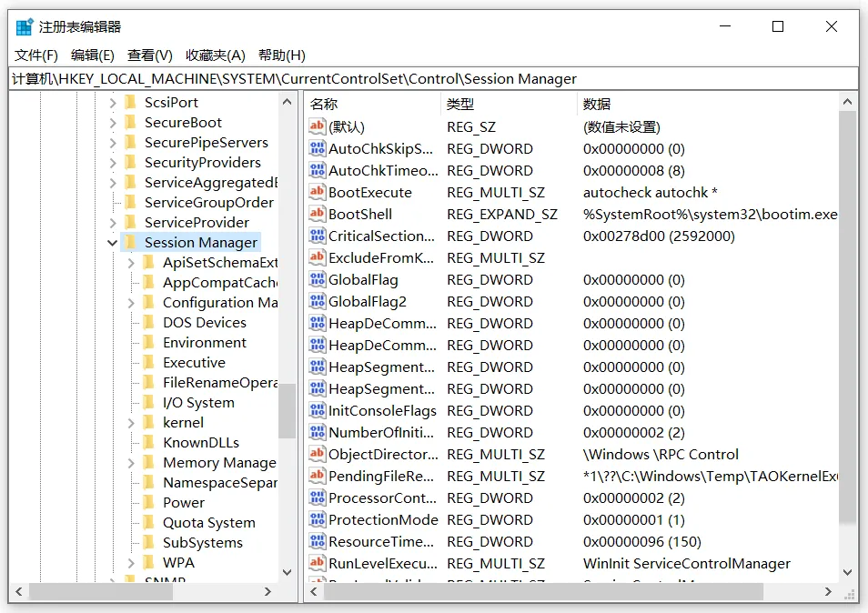Select the KnownDLLs folder icon
The width and height of the screenshot is (868, 613).
pyautogui.click(x=149, y=443)
